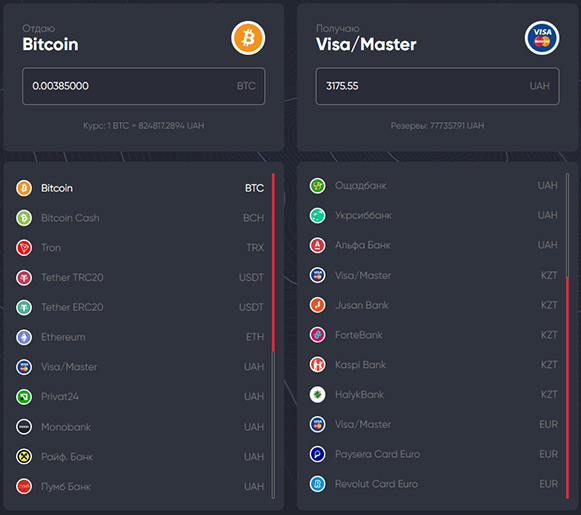This screenshot has height=515, width=581.
Task: Select the Tron icon in the give list
Action: [x=24, y=247]
